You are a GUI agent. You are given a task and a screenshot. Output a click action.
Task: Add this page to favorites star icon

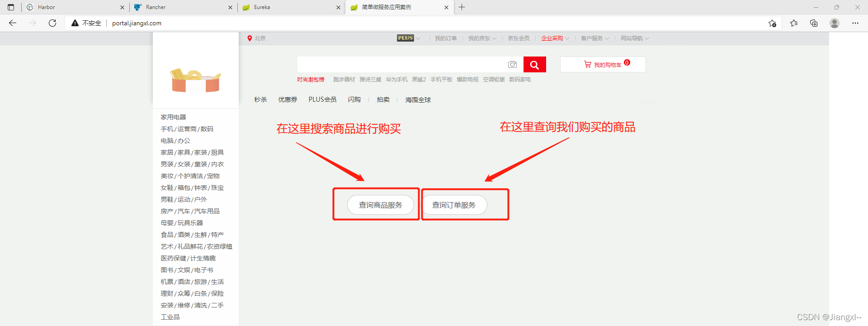click(x=772, y=23)
